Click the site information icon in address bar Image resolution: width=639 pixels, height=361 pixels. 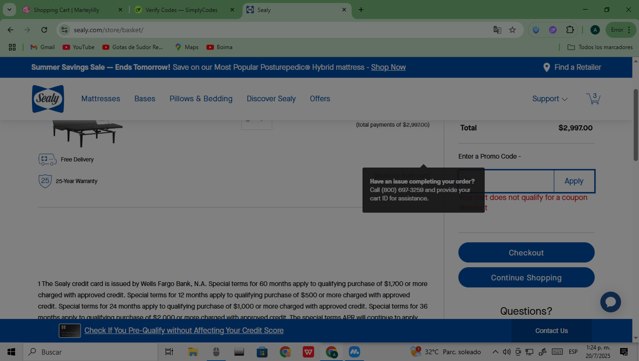coord(64,30)
